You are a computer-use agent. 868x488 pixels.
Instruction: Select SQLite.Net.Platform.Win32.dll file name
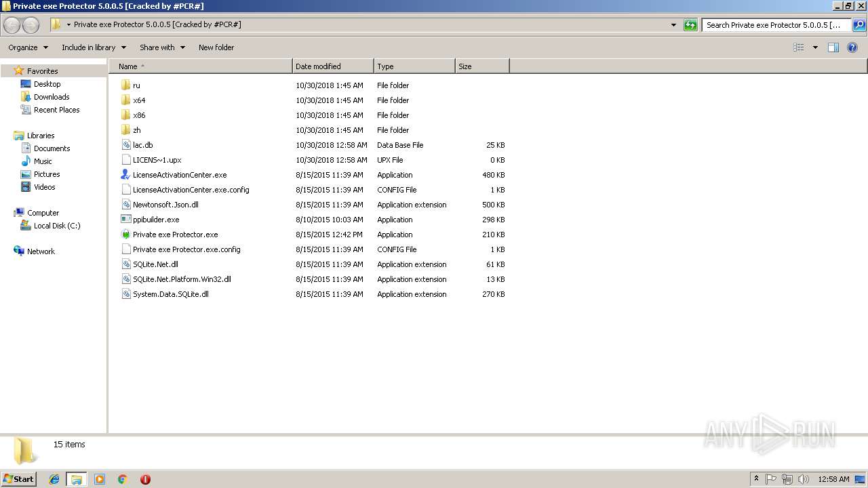point(182,279)
